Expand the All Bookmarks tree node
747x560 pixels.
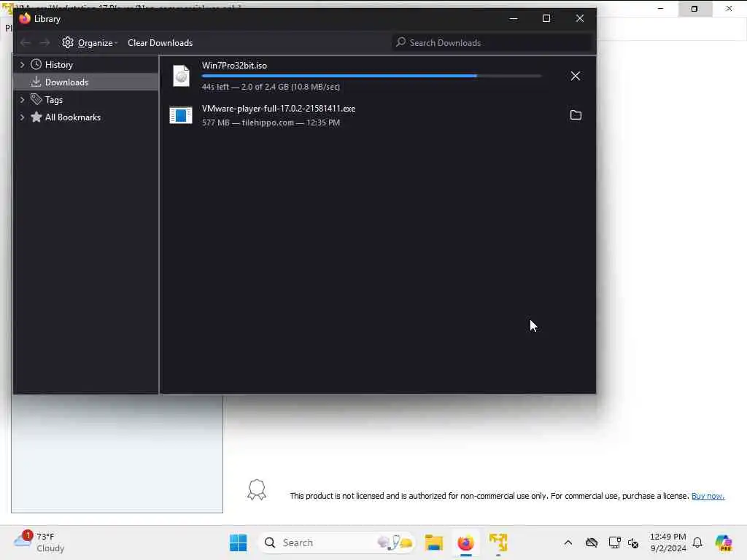pos(22,117)
